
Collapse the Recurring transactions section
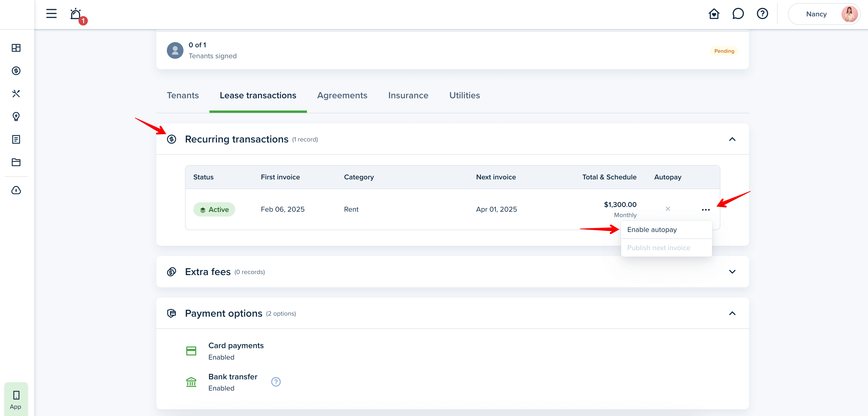tap(732, 139)
